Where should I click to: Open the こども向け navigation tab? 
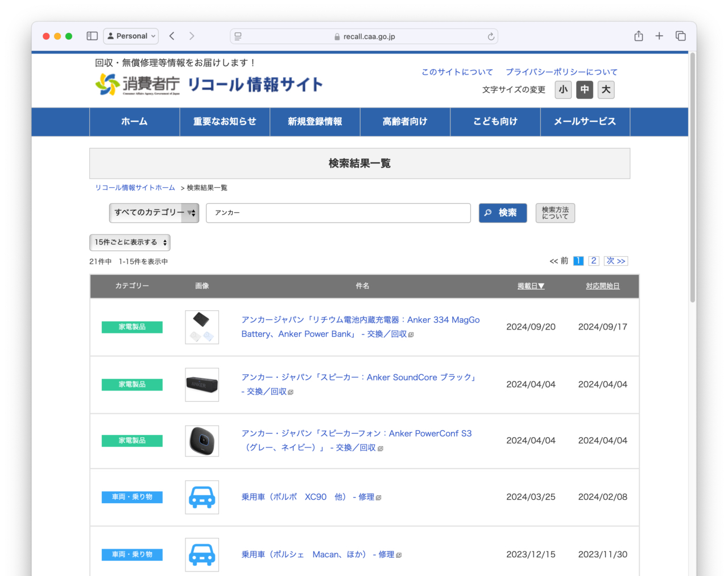(x=495, y=122)
